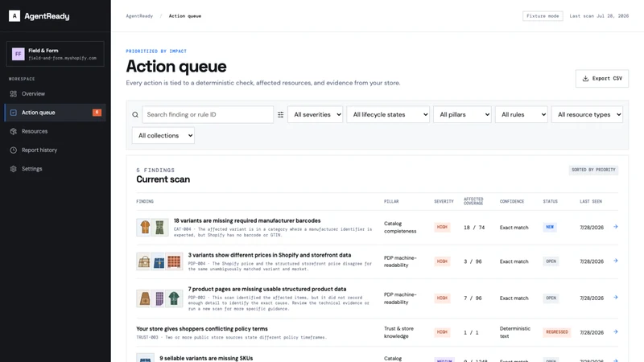The height and width of the screenshot is (362, 644).
Task: Click the orange badge on Action queue
Action: [97, 113]
